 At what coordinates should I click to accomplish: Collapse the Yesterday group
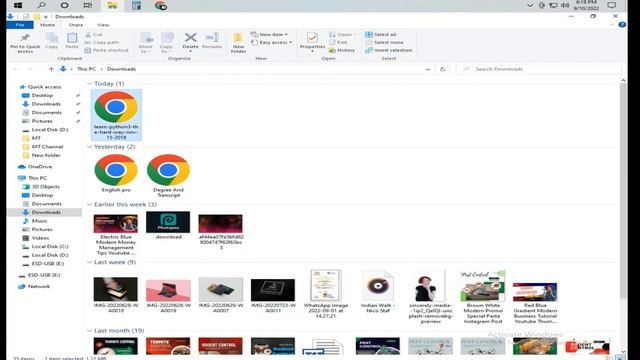click(89, 147)
